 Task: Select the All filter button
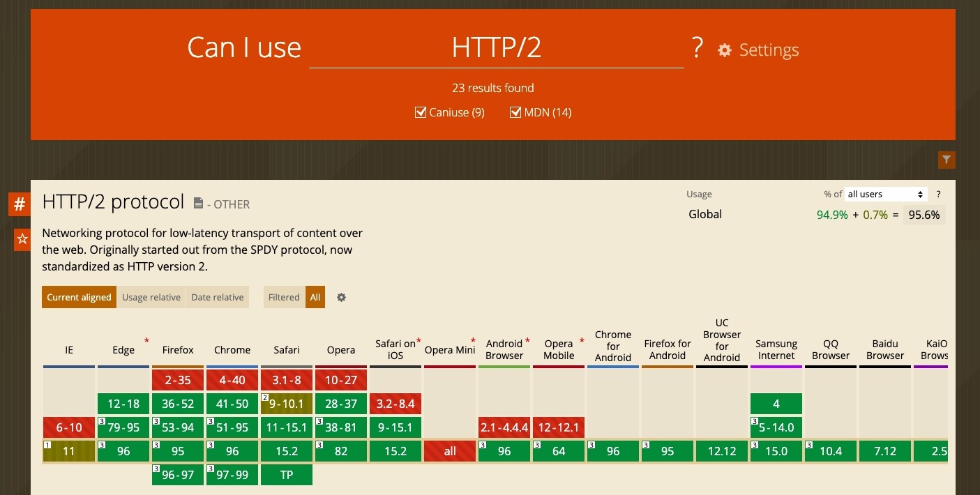pos(315,297)
